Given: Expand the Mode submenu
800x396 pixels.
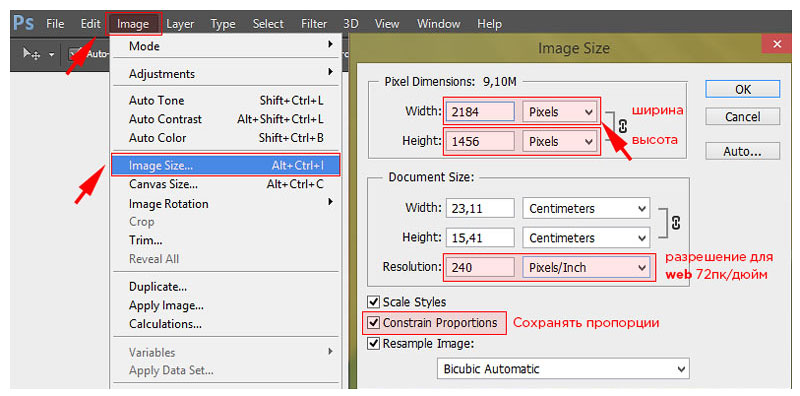Looking at the screenshot, I should coord(226,46).
